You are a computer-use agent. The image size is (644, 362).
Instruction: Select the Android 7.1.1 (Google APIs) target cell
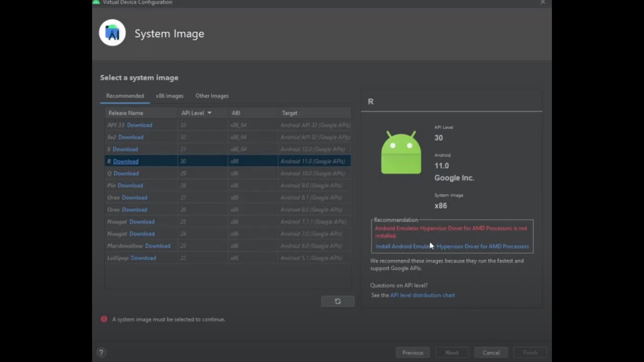tap(313, 222)
